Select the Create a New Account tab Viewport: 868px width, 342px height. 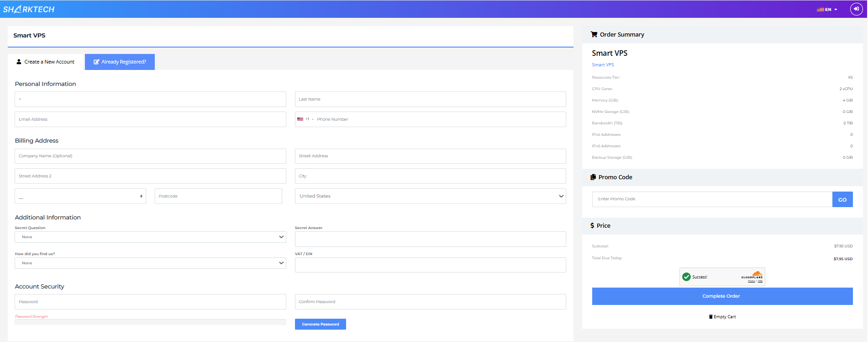point(46,62)
